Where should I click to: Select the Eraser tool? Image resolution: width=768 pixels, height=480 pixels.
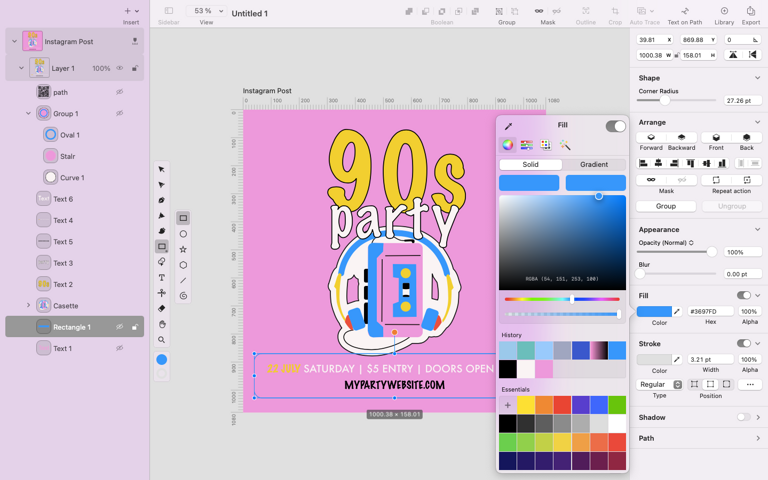(x=162, y=308)
